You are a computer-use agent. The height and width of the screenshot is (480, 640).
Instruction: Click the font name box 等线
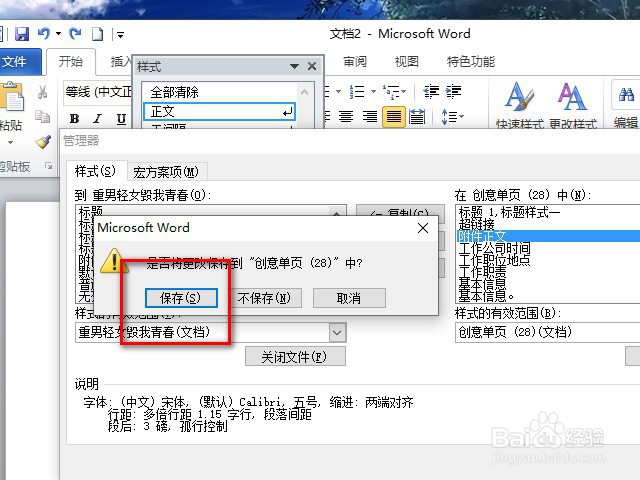(x=98, y=92)
